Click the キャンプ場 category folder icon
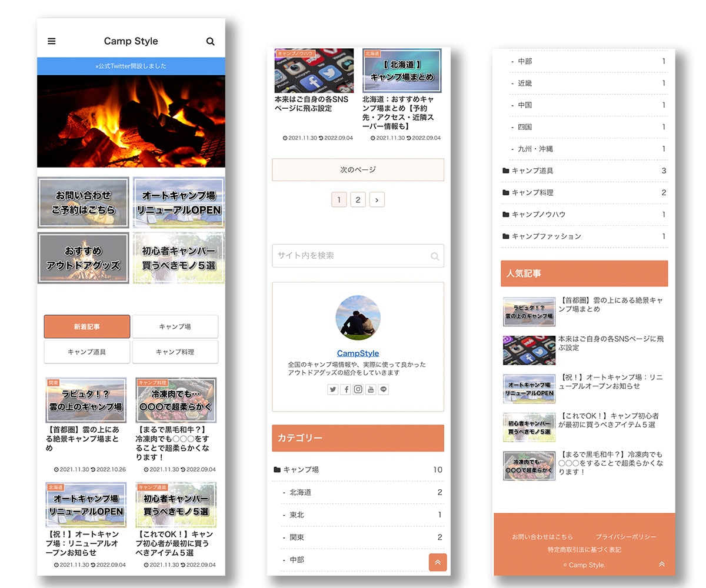 [277, 470]
